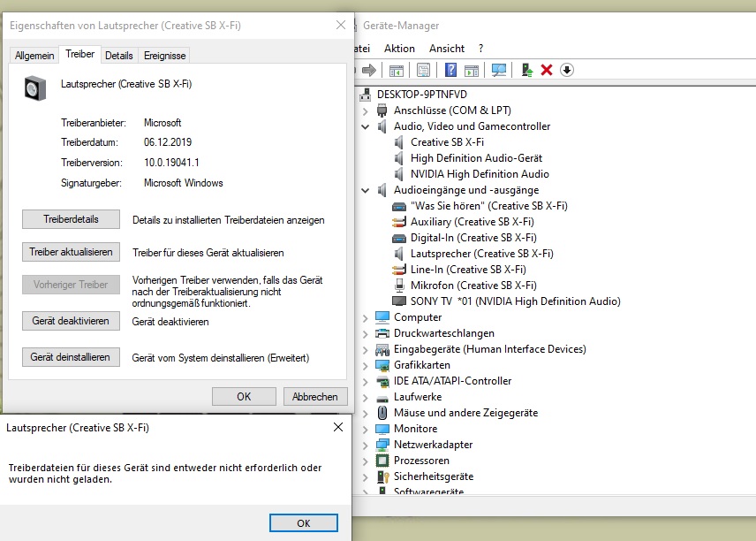Select the Treiber tab
Image resolution: width=756 pixels, height=541 pixels.
coord(80,54)
